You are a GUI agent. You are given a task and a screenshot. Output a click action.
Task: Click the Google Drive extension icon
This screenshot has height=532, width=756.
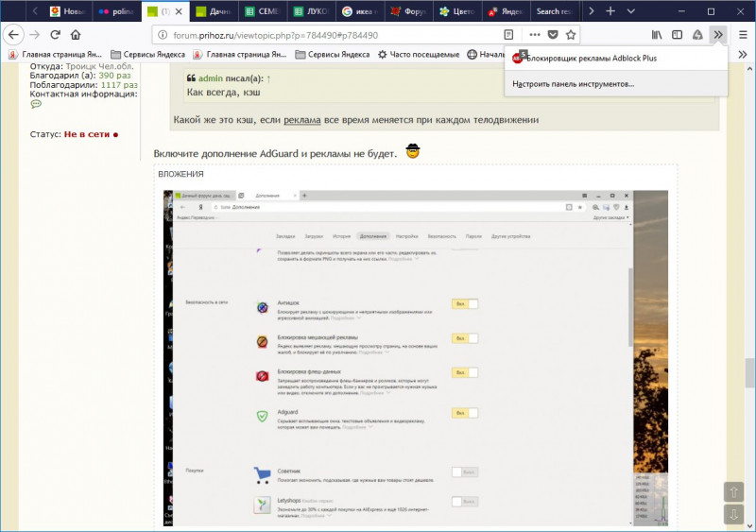697,35
